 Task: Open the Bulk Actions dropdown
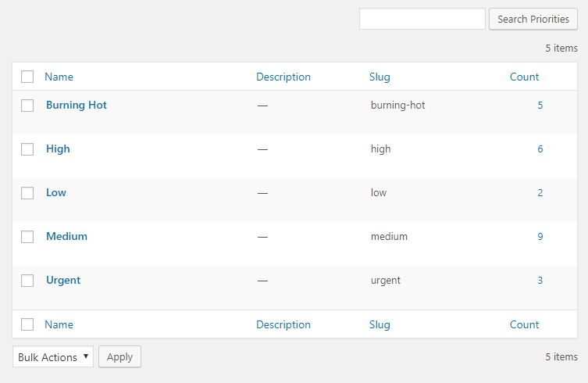[x=52, y=357]
